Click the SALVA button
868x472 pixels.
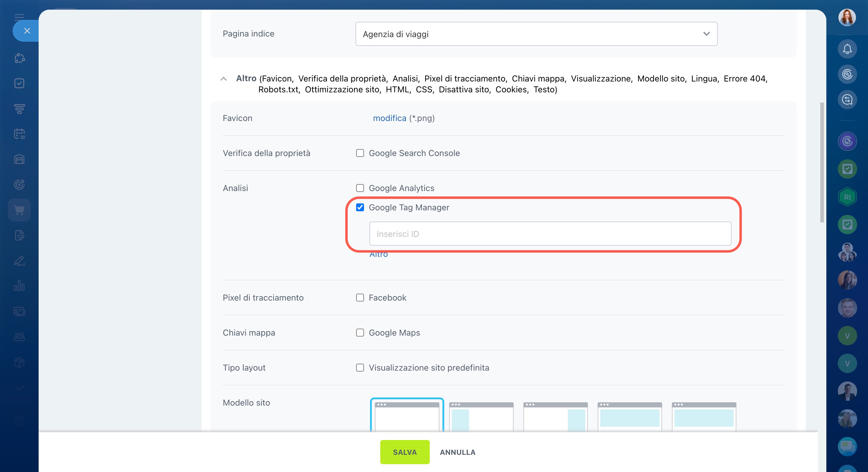404,452
